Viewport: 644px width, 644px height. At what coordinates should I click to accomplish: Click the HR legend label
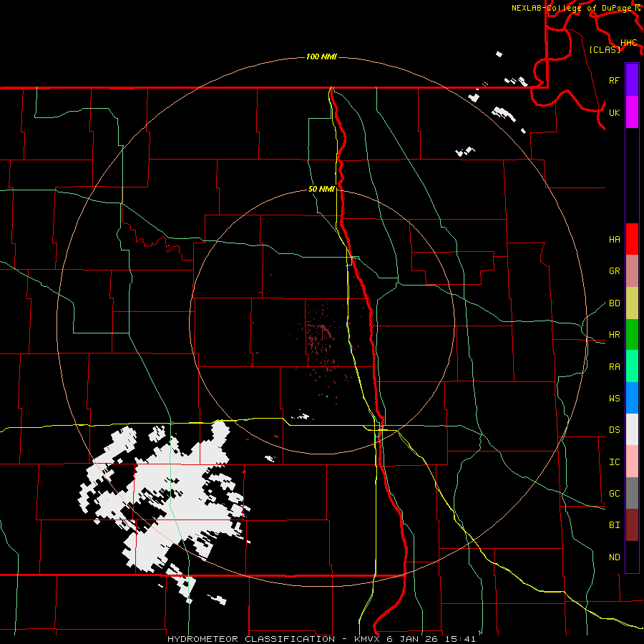tap(614, 335)
